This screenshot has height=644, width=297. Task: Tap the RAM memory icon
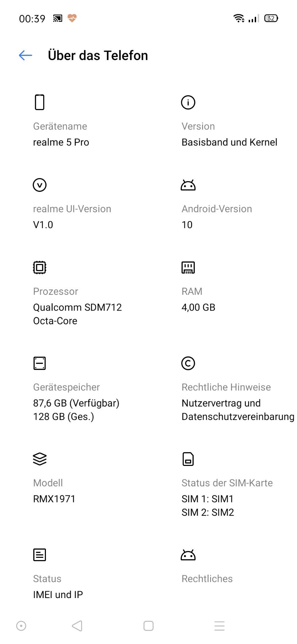pyautogui.click(x=188, y=267)
